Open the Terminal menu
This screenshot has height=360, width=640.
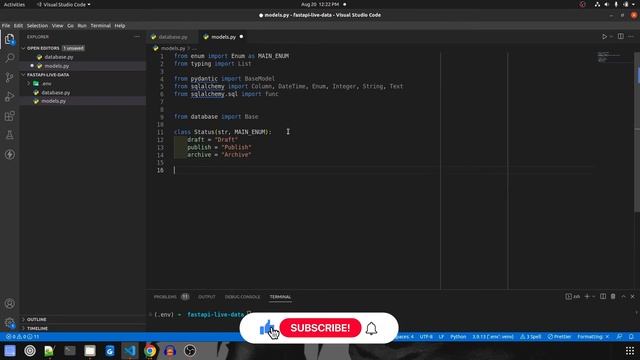(x=100, y=25)
